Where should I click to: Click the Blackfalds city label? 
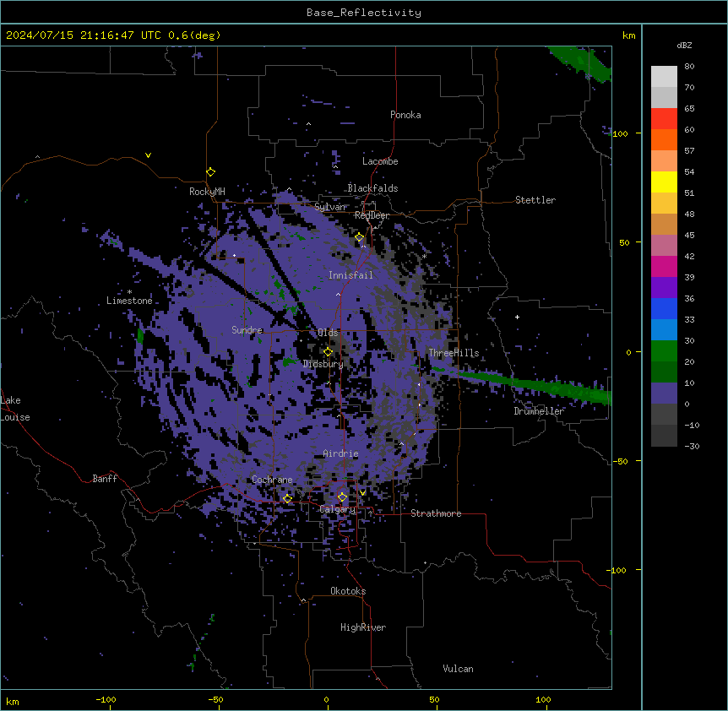point(372,188)
